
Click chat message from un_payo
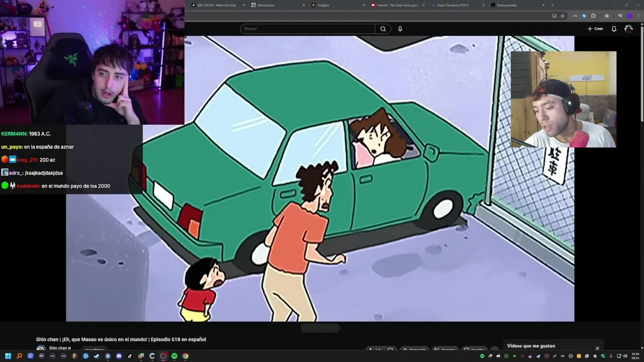[x=38, y=147]
